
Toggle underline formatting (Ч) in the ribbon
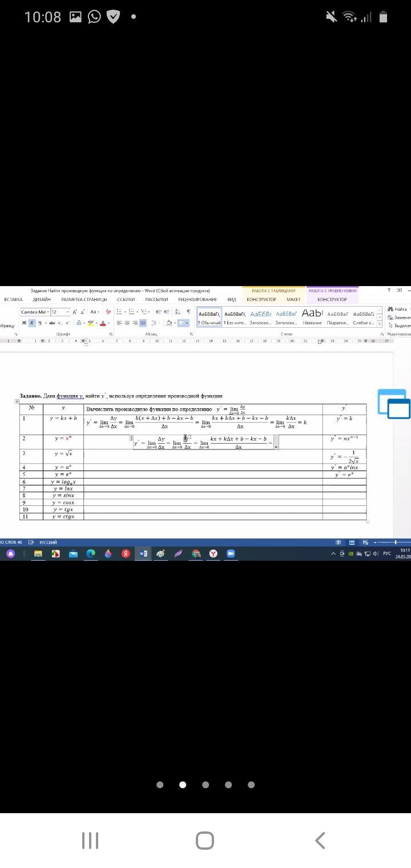click(39, 323)
